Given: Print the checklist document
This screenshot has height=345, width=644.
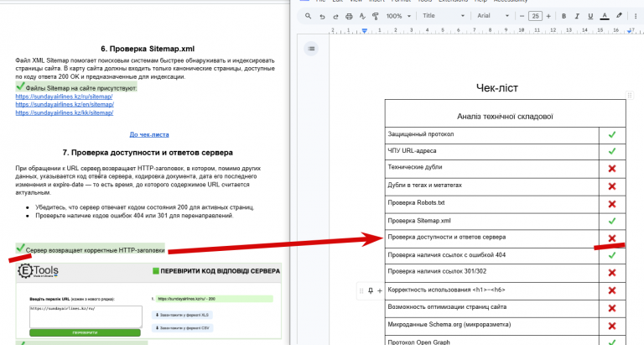Looking at the screenshot, I should click(x=349, y=16).
